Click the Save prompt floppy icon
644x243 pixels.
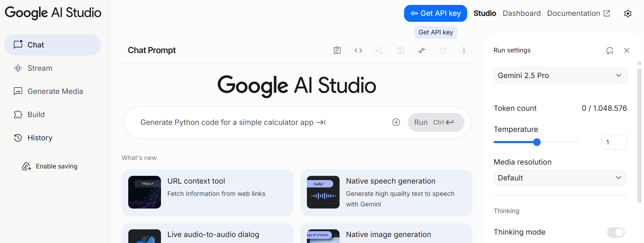click(x=401, y=50)
